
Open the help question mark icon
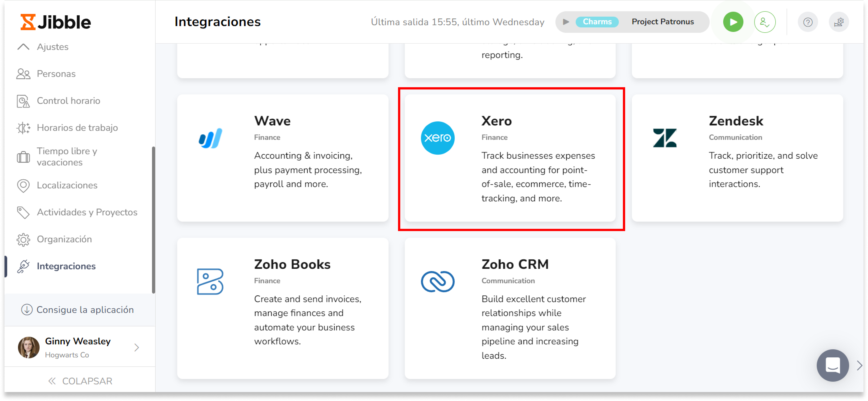[x=808, y=22]
